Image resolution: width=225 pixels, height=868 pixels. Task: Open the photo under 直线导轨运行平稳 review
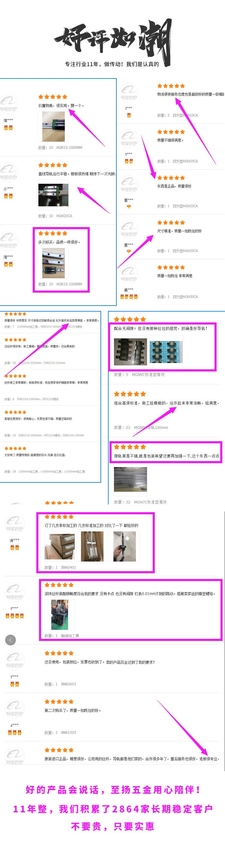[x=53, y=195]
